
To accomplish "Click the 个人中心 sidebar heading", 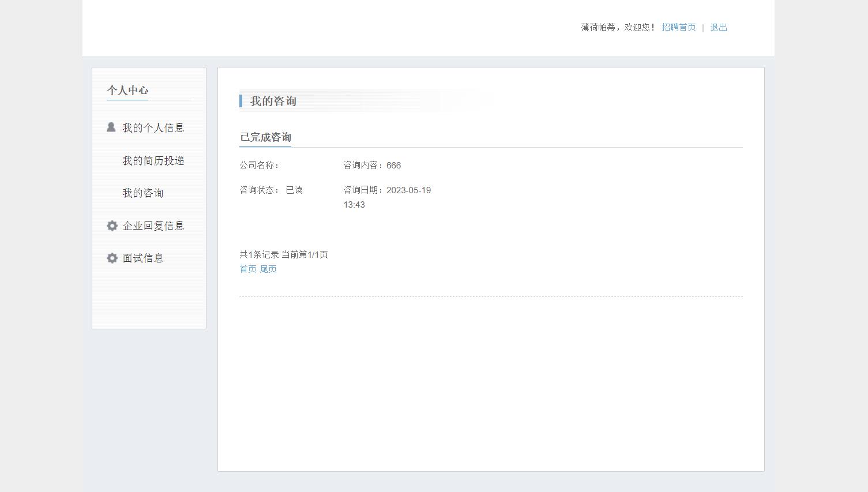I will pyautogui.click(x=127, y=90).
